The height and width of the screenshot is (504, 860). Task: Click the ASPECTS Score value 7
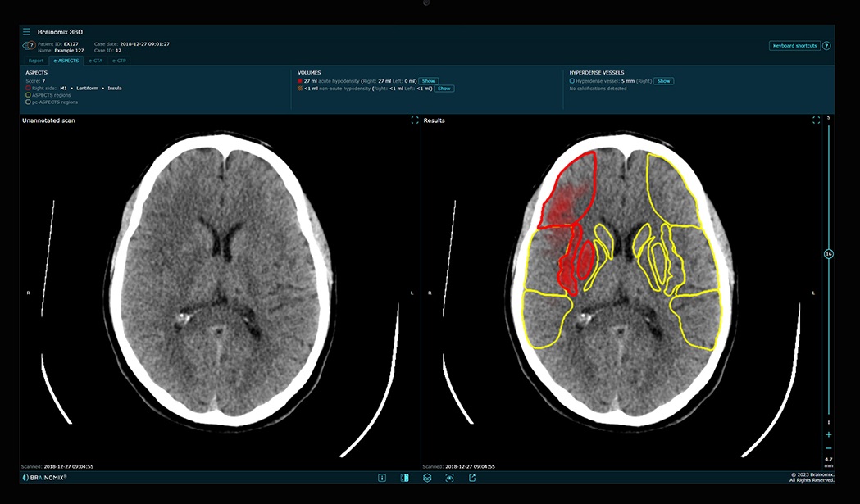click(44, 80)
